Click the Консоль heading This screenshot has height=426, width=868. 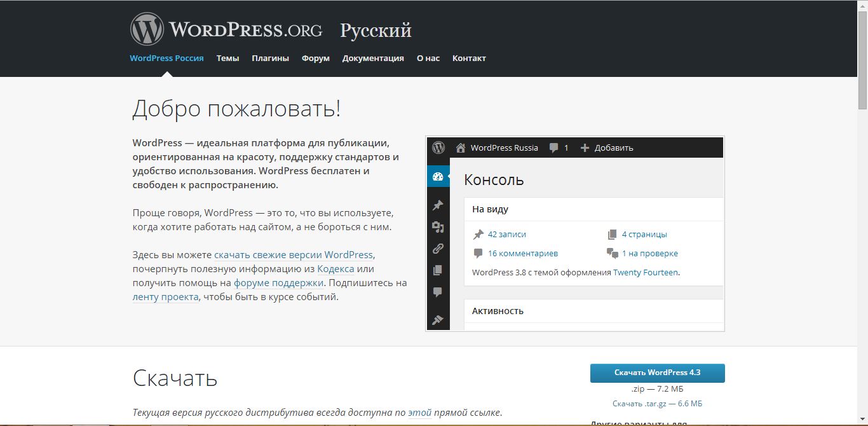coord(494,180)
